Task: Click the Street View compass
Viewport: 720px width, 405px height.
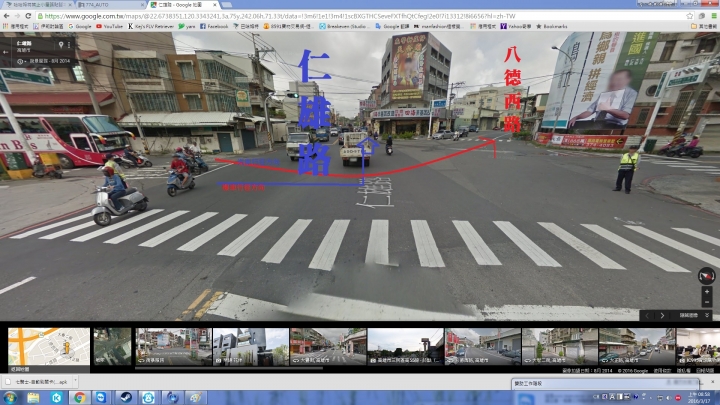Action: coord(706,276)
